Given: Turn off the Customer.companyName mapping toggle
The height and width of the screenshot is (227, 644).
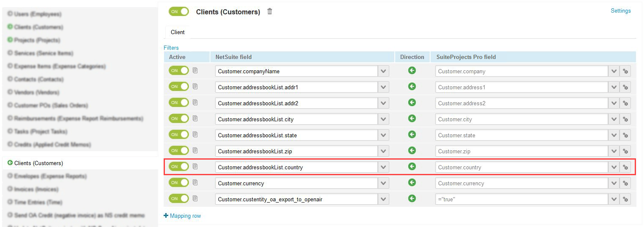Looking at the screenshot, I should tap(178, 70).
